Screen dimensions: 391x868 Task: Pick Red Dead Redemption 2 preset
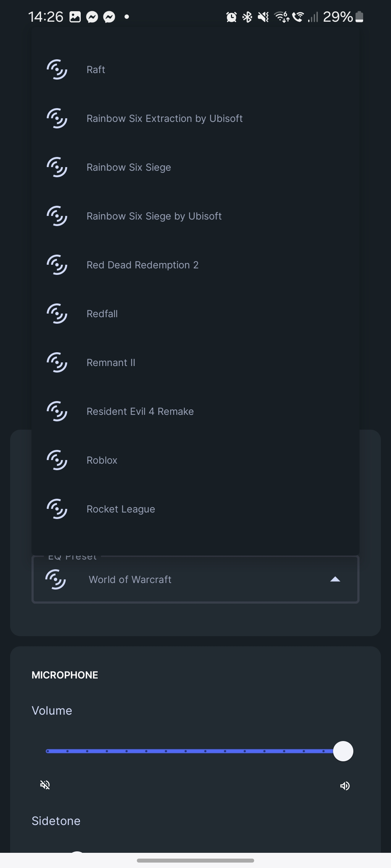click(x=142, y=265)
